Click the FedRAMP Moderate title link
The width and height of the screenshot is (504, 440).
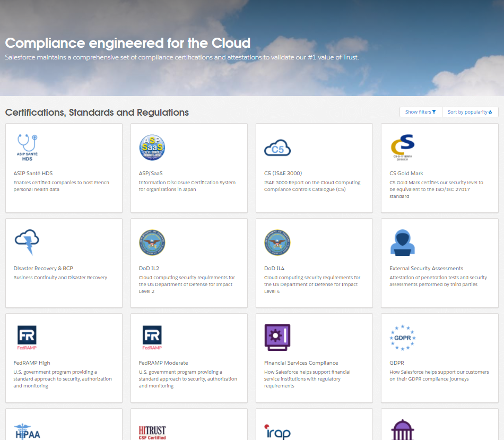[x=163, y=363]
